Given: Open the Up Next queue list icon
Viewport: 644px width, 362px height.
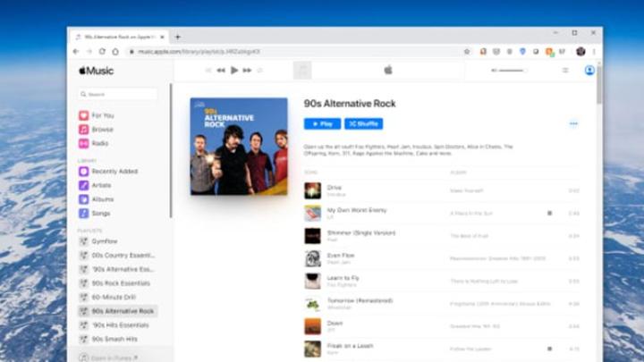Looking at the screenshot, I should (565, 71).
